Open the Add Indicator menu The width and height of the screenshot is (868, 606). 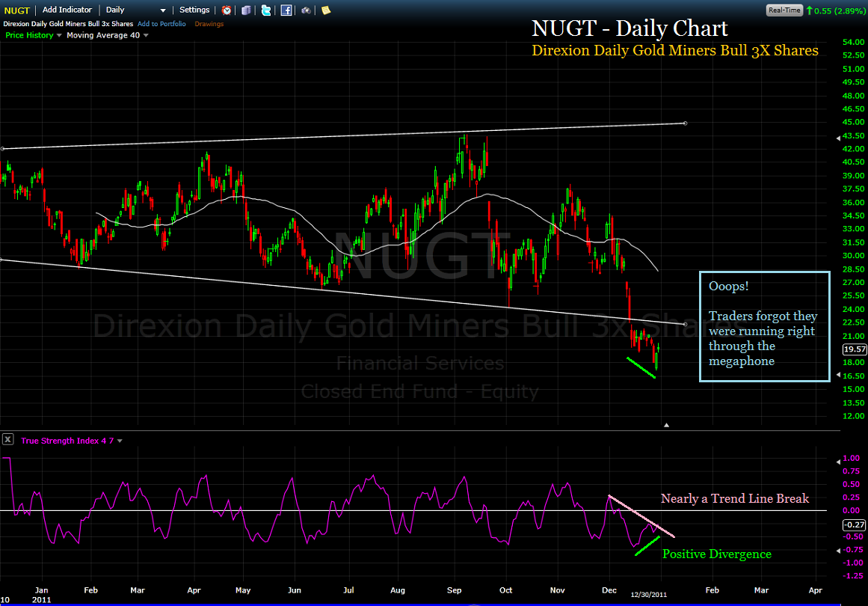pyautogui.click(x=67, y=10)
